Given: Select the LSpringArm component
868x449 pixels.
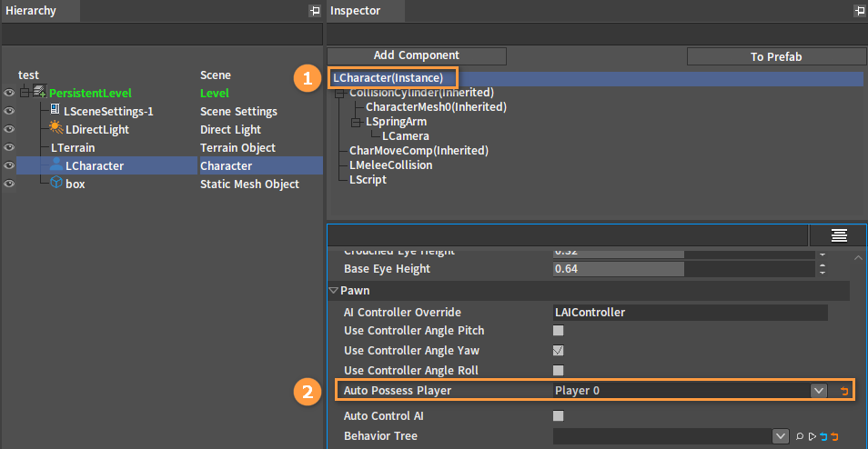Looking at the screenshot, I should pyautogui.click(x=397, y=121).
